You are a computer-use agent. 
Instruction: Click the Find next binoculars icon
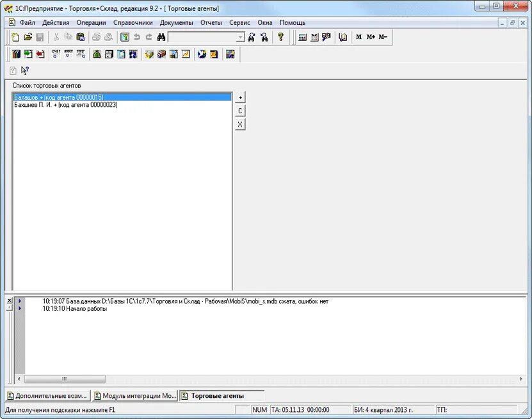pos(252,37)
